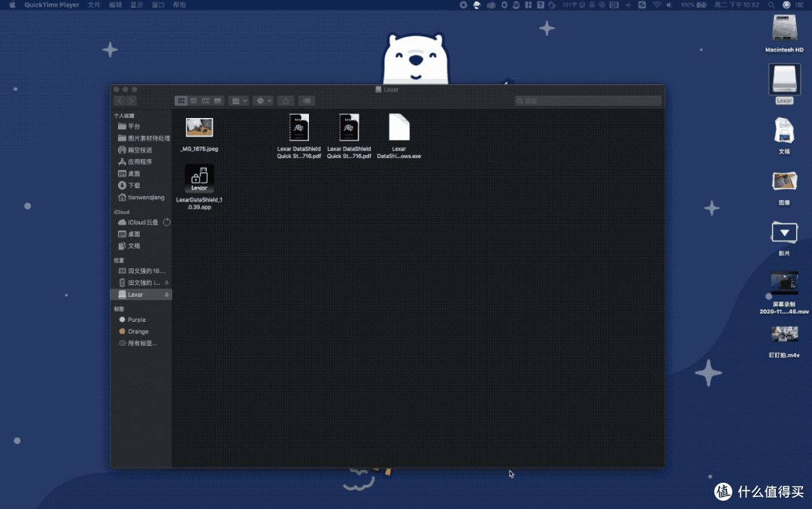The height and width of the screenshot is (509, 812).
Task: Open the QuickTime Player menu
Action: coord(52,5)
